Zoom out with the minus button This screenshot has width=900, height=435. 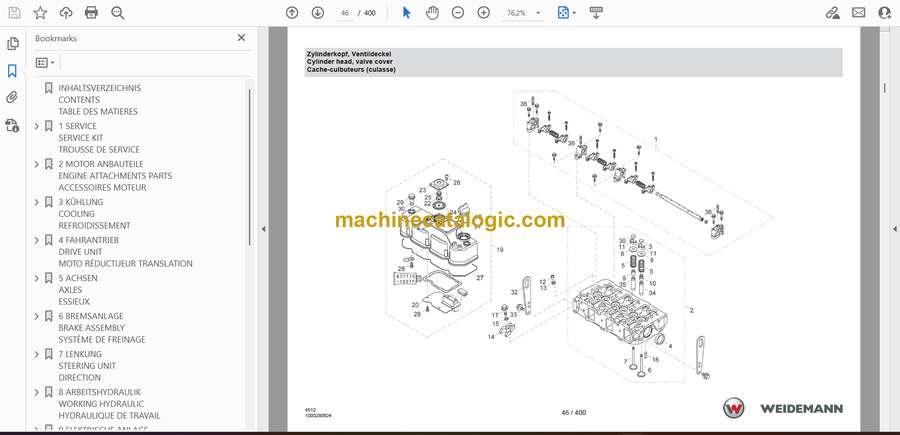pos(457,13)
